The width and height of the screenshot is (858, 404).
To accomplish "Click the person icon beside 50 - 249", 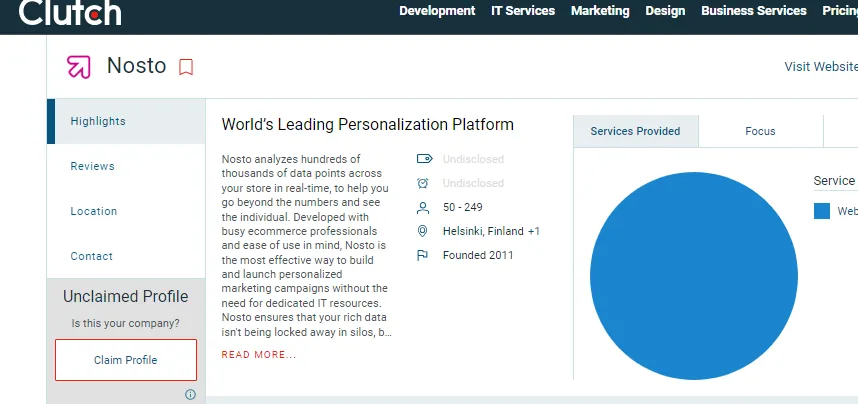I will [x=422, y=207].
